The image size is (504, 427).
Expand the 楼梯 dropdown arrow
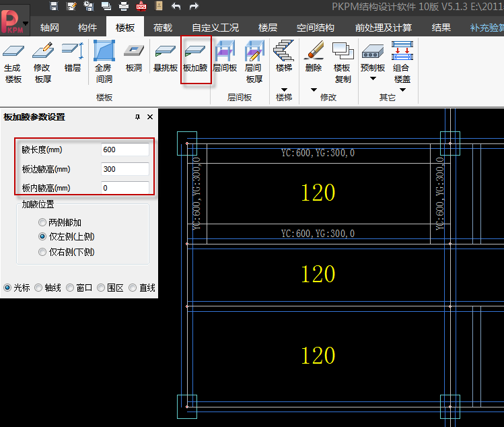[284, 90]
